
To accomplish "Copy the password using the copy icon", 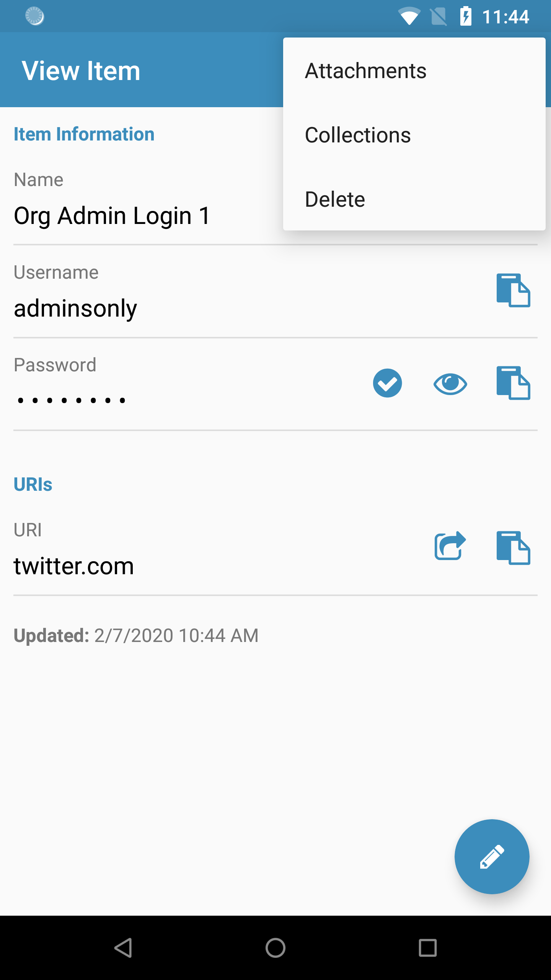I will click(513, 383).
